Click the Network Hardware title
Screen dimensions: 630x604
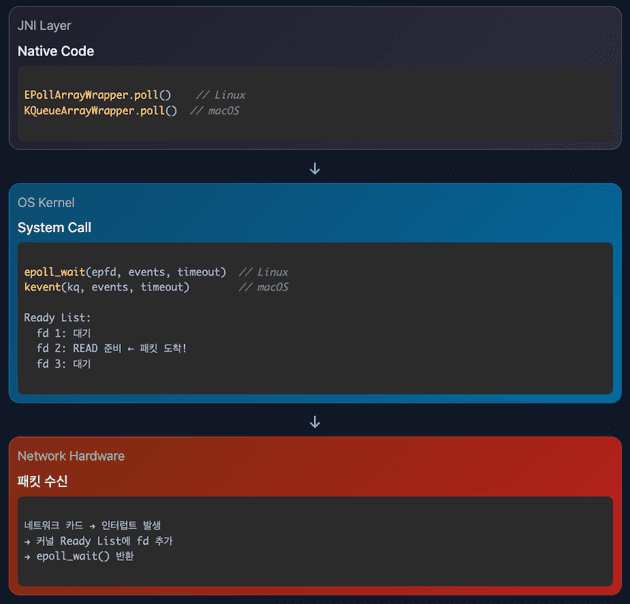tap(71, 456)
